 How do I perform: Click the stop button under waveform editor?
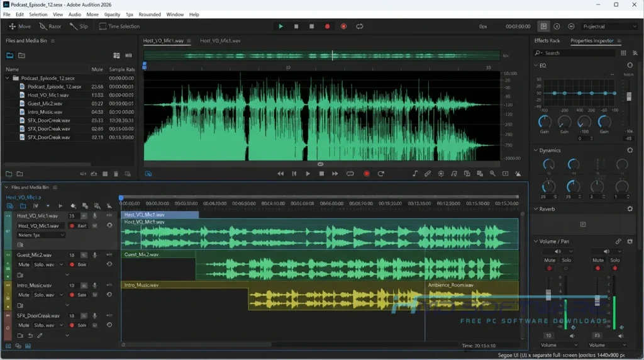(x=321, y=174)
